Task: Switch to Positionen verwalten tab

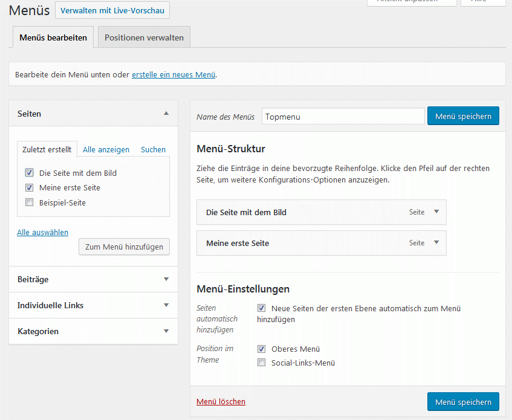Action: click(x=144, y=37)
